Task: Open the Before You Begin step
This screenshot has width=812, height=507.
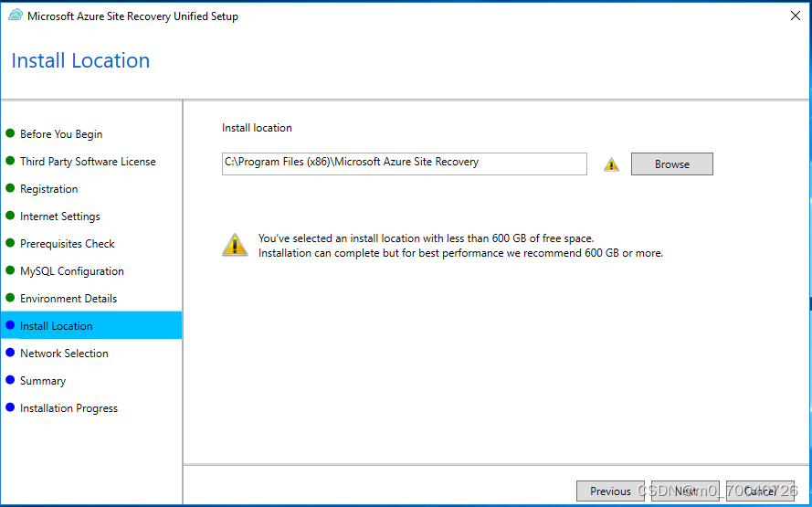Action: tap(61, 134)
